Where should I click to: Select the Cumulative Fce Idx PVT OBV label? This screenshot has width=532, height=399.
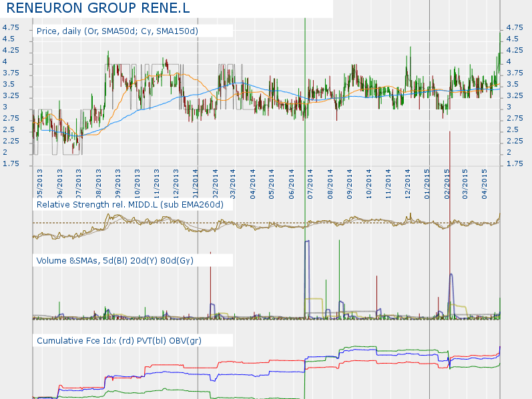(x=119, y=341)
